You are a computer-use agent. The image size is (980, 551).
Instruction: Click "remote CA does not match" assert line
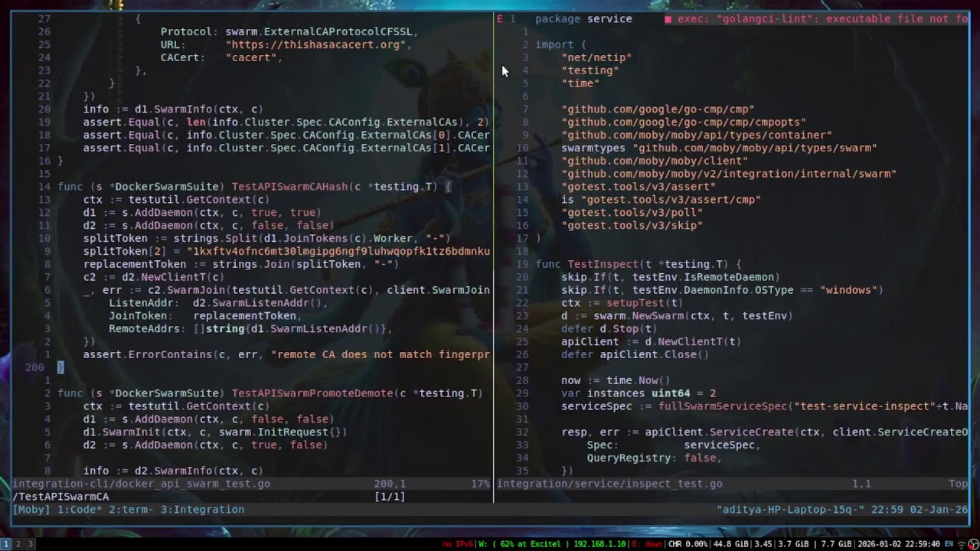coord(286,354)
